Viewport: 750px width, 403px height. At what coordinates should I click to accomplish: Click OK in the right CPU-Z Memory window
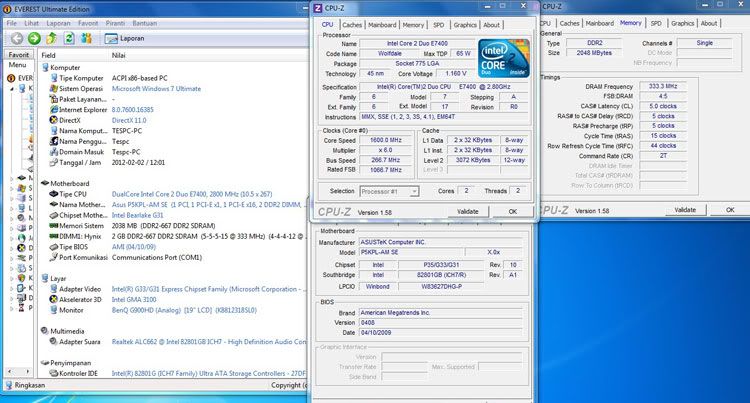730,209
